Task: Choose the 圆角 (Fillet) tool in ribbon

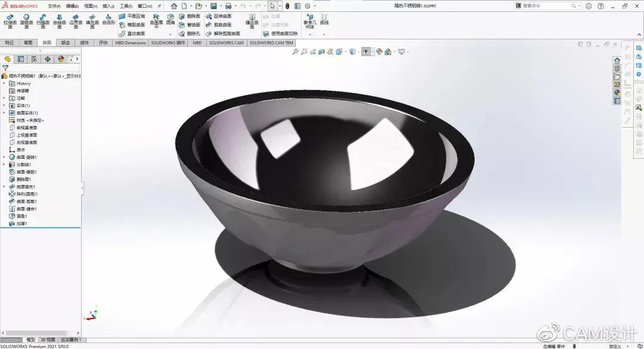Action: (171, 19)
